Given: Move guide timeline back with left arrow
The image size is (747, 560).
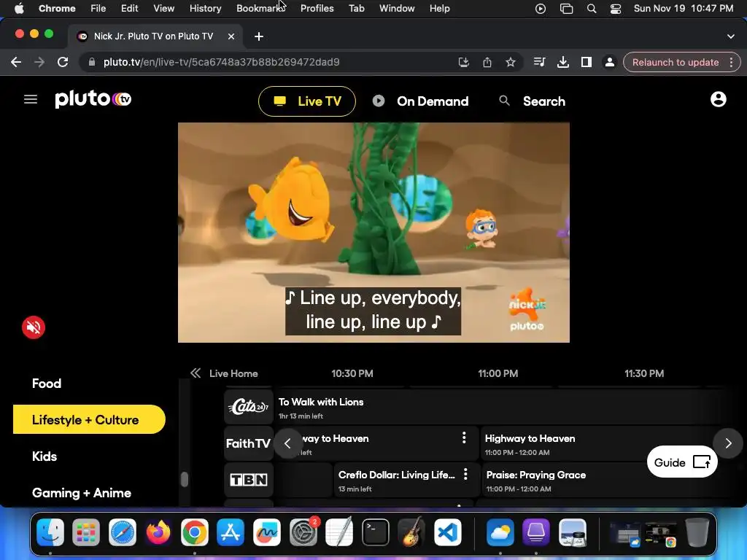Looking at the screenshot, I should point(287,443).
